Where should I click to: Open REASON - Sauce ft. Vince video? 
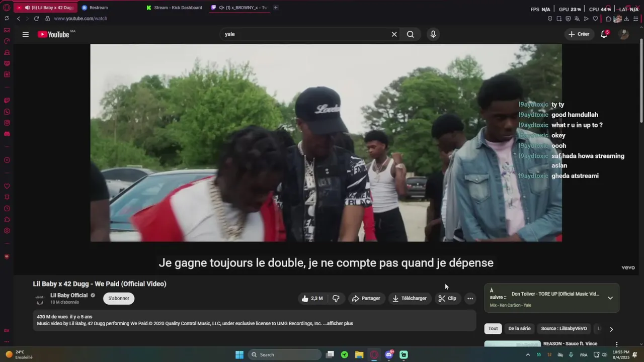tap(570, 344)
